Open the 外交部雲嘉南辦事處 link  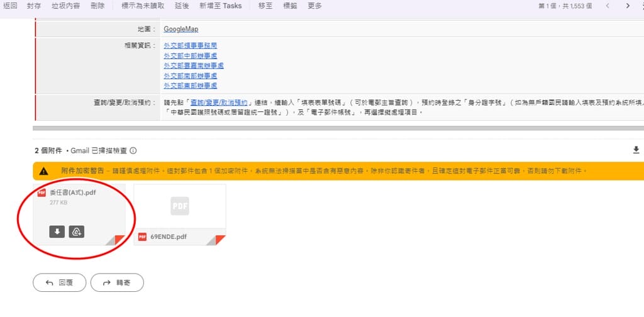coord(194,65)
